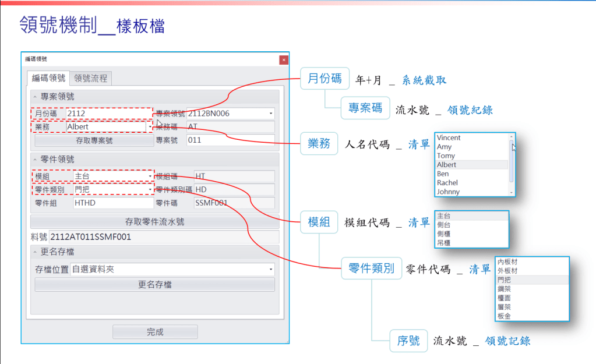Click the 月份碼 field containing 2112
Image resolution: width=596 pixels, height=364 pixels.
point(108,114)
